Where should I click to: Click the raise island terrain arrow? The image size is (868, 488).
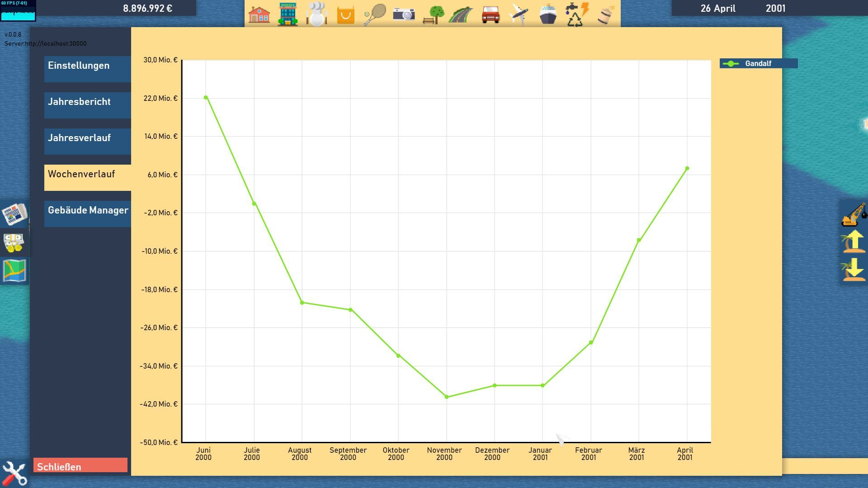point(854,242)
